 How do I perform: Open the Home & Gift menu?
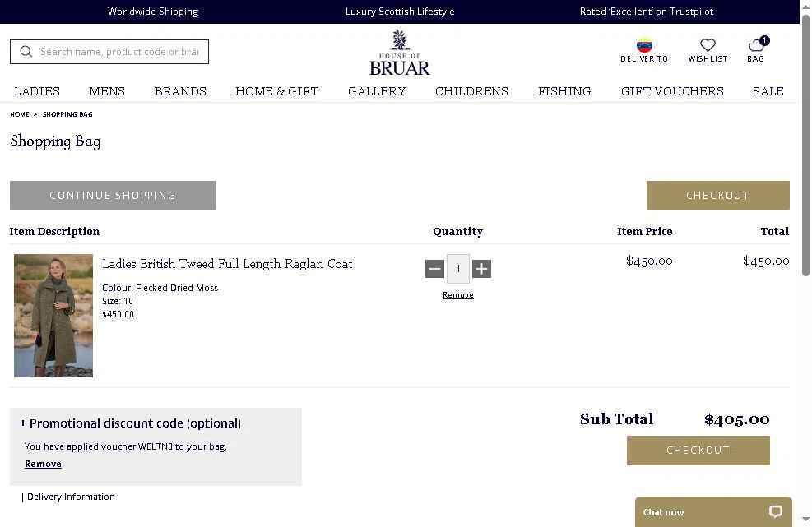pos(277,91)
